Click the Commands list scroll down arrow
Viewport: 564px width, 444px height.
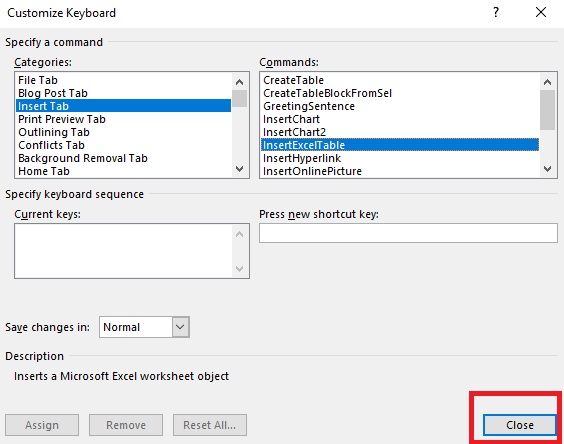click(x=547, y=169)
